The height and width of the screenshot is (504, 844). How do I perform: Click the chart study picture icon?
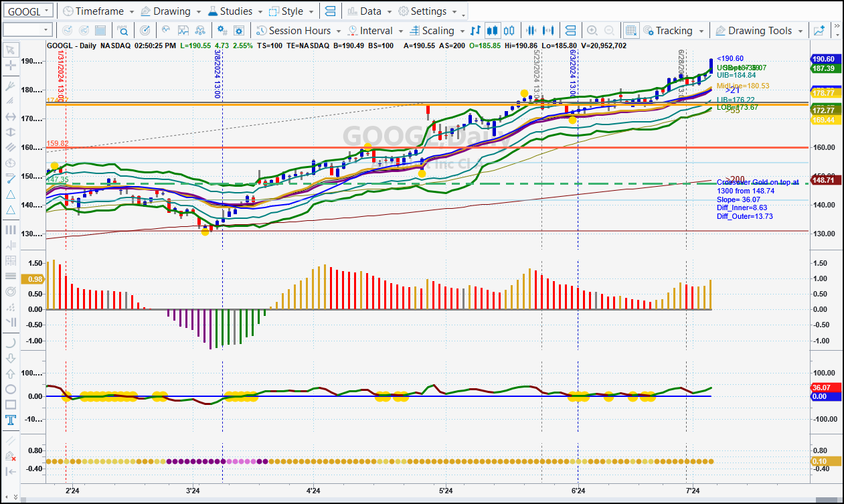click(x=183, y=31)
